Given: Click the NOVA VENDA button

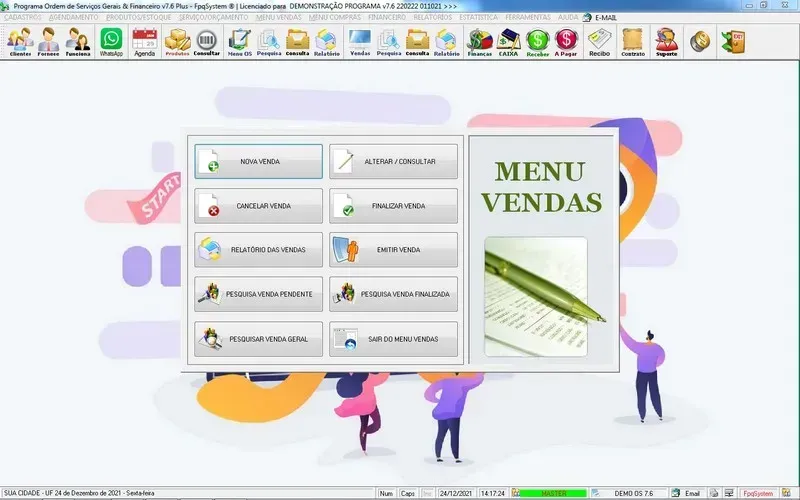Looking at the screenshot, I should pos(259,161).
